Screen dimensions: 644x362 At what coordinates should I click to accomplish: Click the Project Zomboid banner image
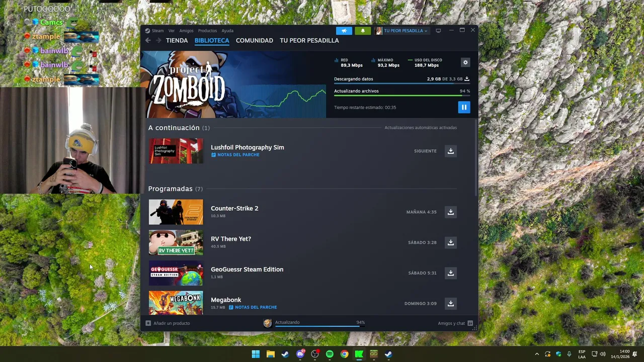233,84
